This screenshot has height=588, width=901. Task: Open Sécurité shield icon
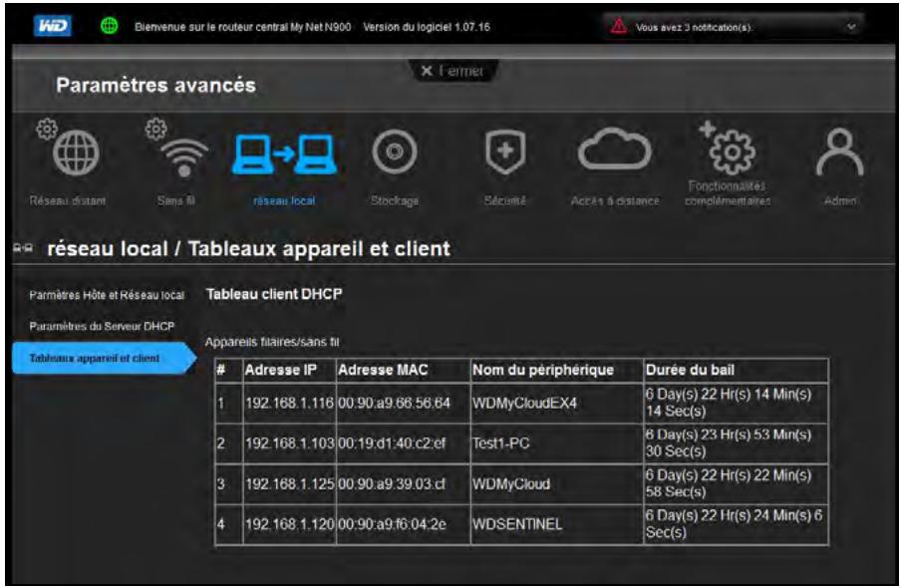pyautogui.click(x=505, y=151)
